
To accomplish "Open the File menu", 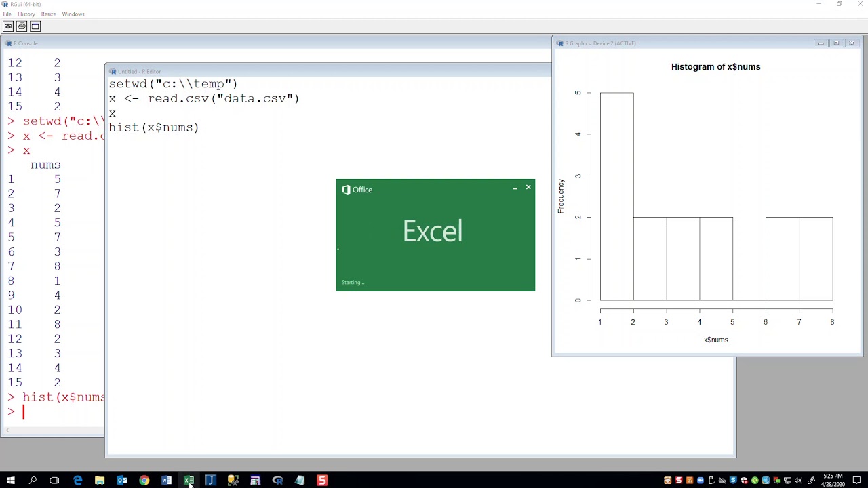I will (x=7, y=14).
